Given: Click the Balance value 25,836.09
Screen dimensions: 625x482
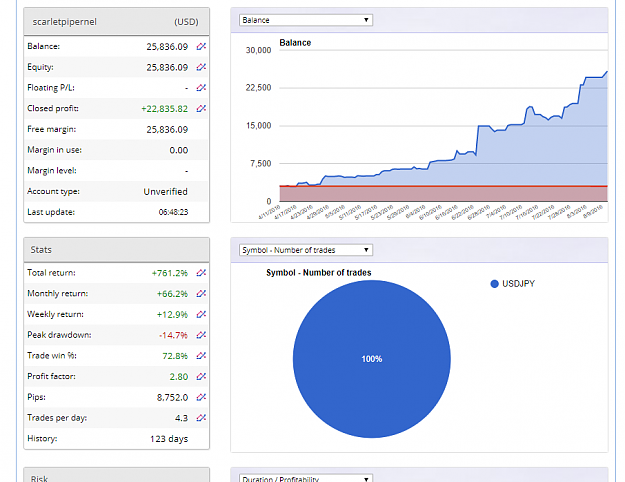Looking at the screenshot, I should [x=167, y=47].
